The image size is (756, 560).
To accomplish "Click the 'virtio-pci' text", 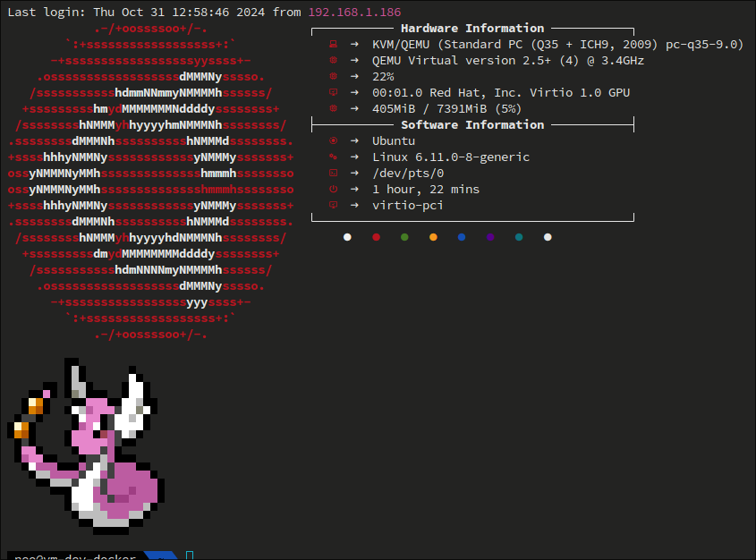I will pyautogui.click(x=407, y=205).
